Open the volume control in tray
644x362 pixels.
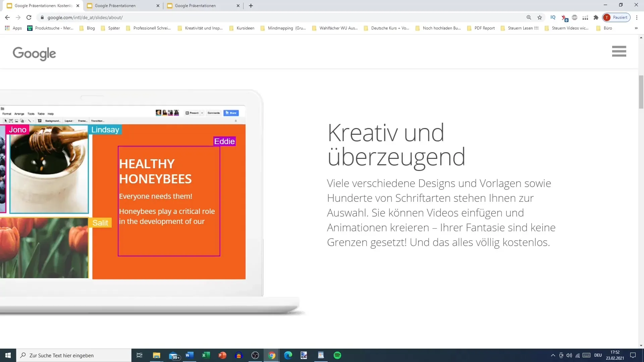coord(569,355)
